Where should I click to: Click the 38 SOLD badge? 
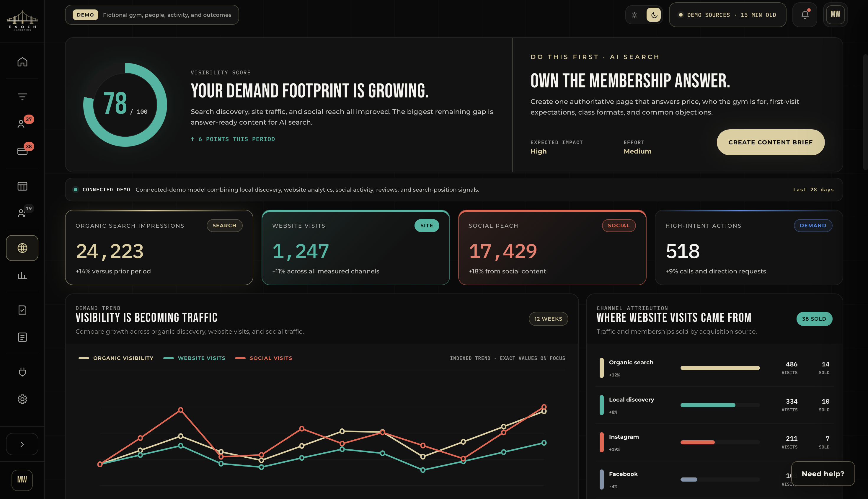click(814, 319)
